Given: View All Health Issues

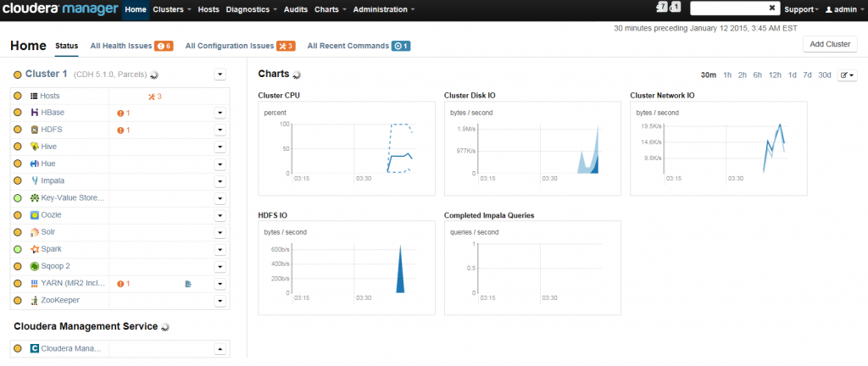Looking at the screenshot, I should pos(131,46).
